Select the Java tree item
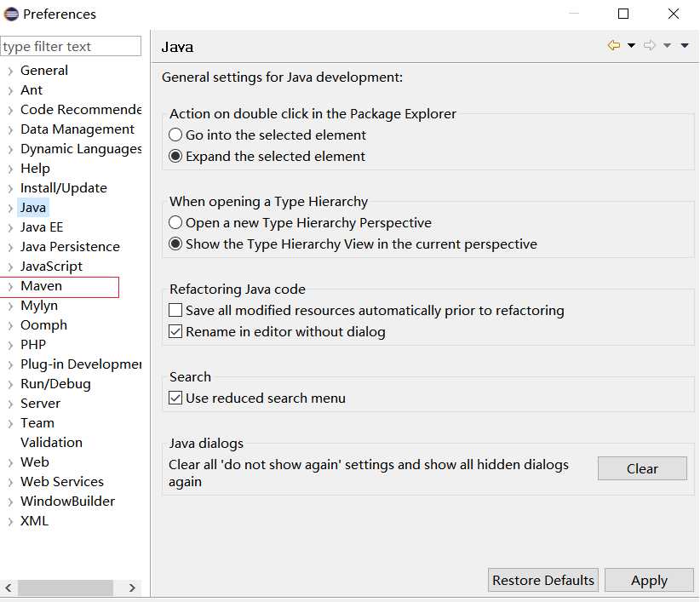Screen dimensions: 700x602 point(33,208)
